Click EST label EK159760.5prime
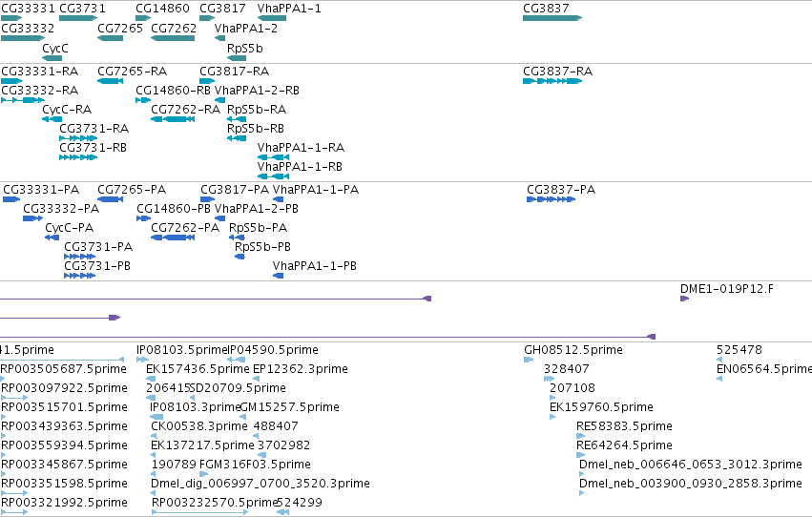Image resolution: width=812 pixels, height=517 pixels. (x=601, y=407)
